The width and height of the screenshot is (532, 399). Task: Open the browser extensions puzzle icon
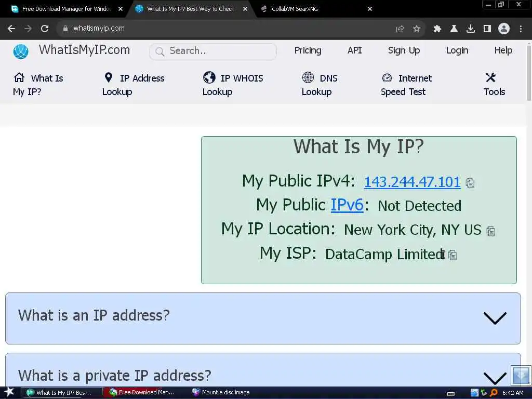(x=437, y=29)
